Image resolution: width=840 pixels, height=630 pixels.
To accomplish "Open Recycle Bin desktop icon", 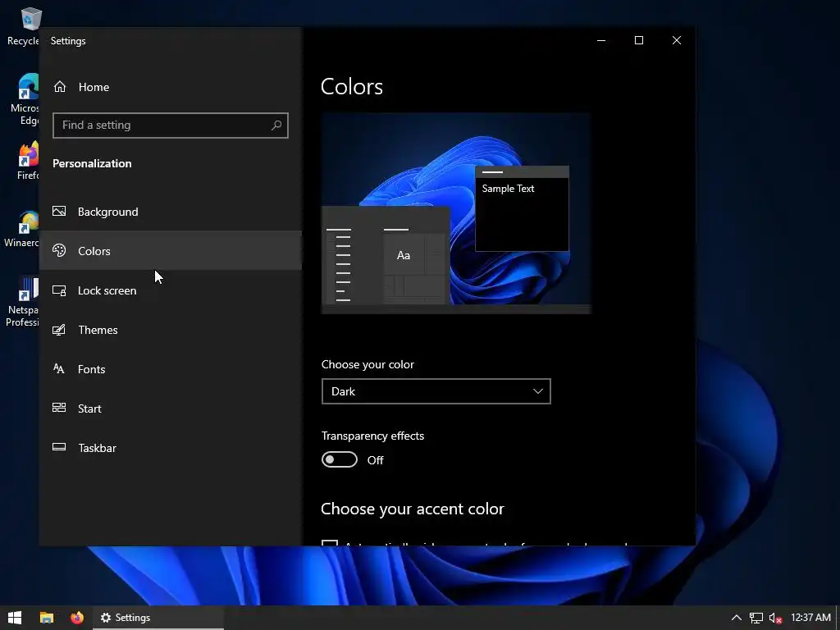I will [x=24, y=27].
